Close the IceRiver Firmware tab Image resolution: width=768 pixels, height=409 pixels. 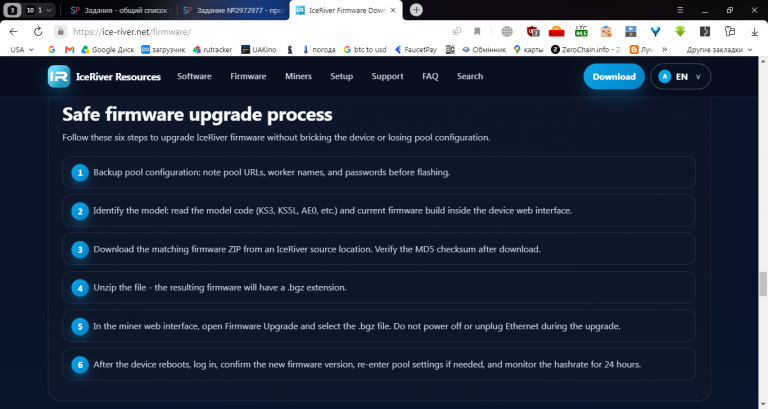click(x=393, y=10)
